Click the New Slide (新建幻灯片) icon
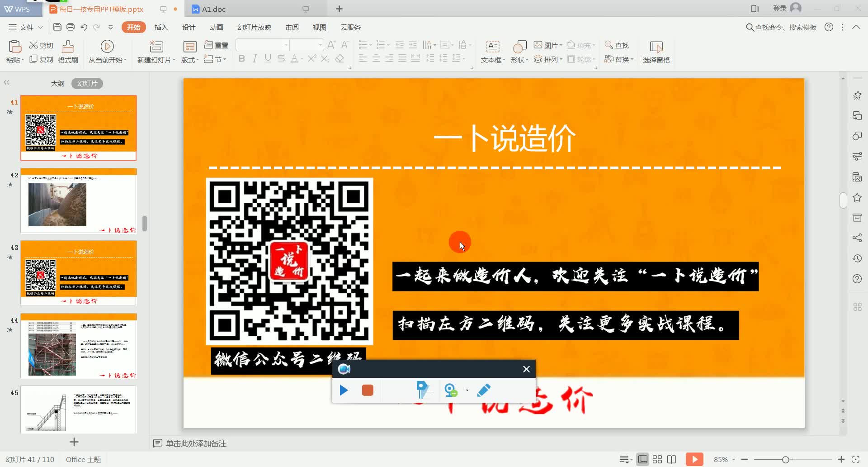The height and width of the screenshot is (467, 868). tap(156, 46)
